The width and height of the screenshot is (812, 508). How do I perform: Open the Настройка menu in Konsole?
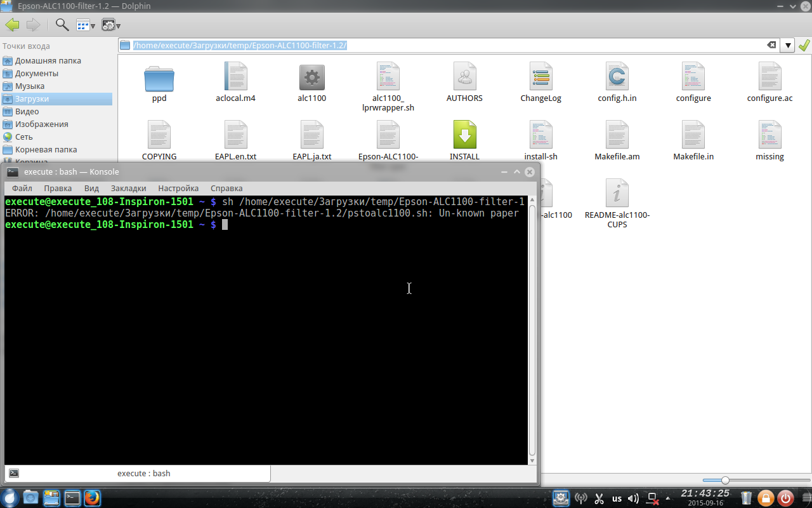(x=178, y=188)
